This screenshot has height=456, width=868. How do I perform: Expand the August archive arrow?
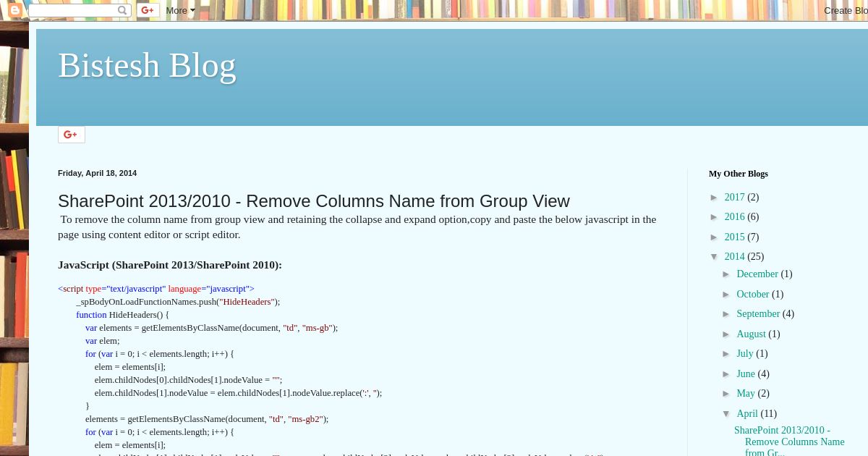click(x=727, y=334)
